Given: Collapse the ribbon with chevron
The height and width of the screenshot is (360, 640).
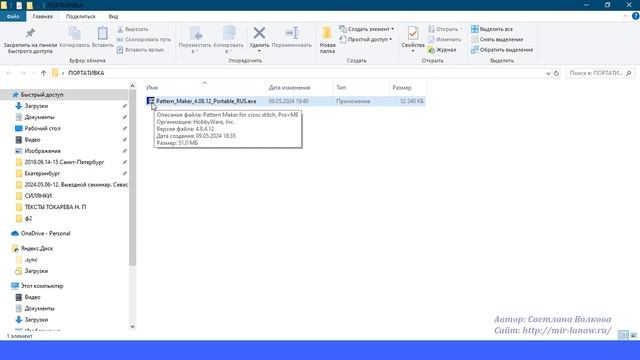Looking at the screenshot, I should point(625,16).
